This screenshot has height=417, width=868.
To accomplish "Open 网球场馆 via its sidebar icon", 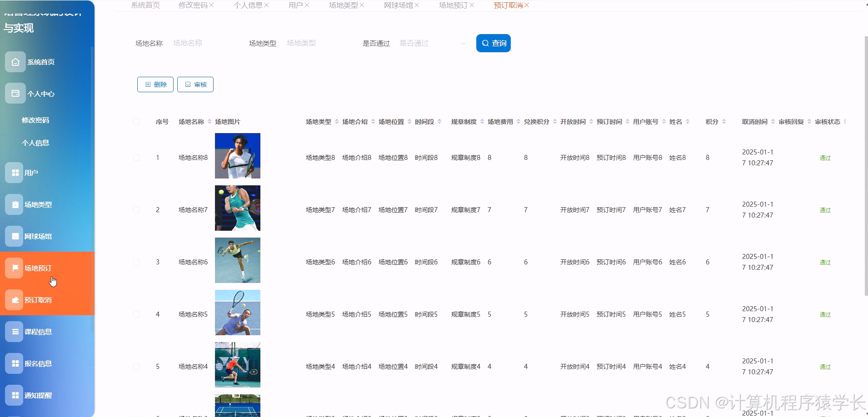I will 14,236.
